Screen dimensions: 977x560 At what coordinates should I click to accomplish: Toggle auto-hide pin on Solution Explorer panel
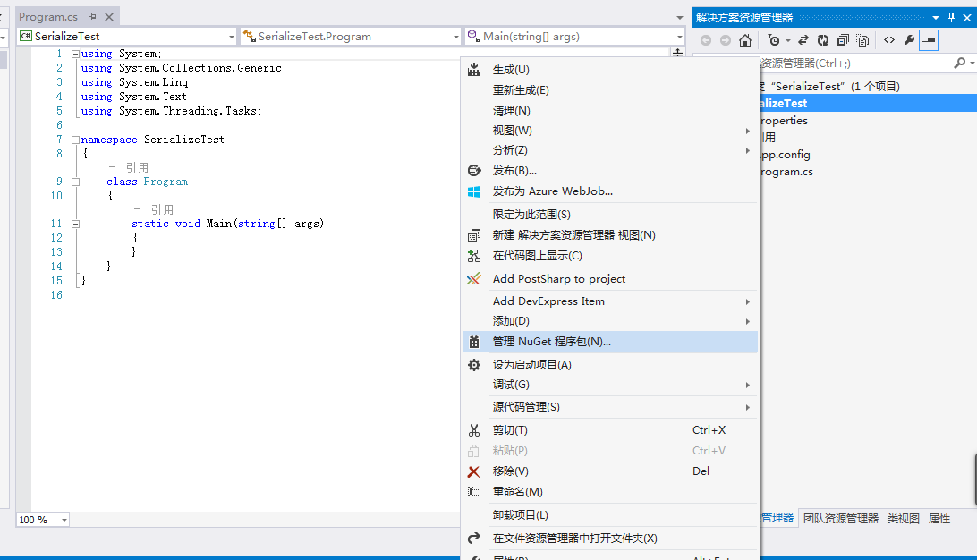coord(950,17)
